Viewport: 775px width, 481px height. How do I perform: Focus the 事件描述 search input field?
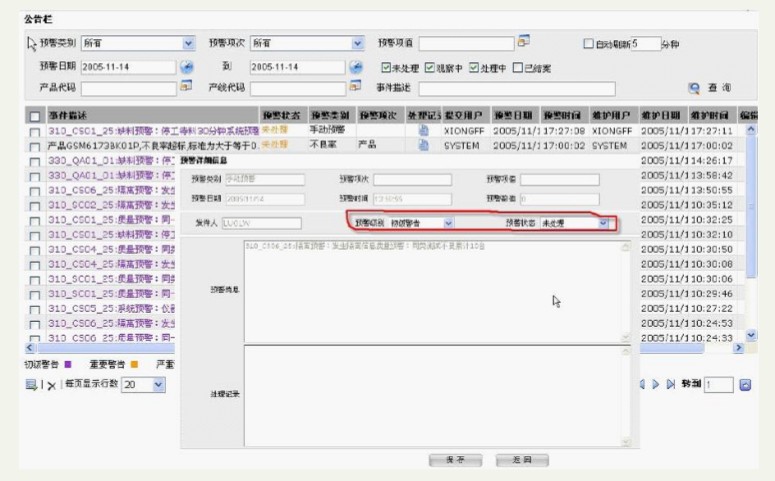coord(517,88)
